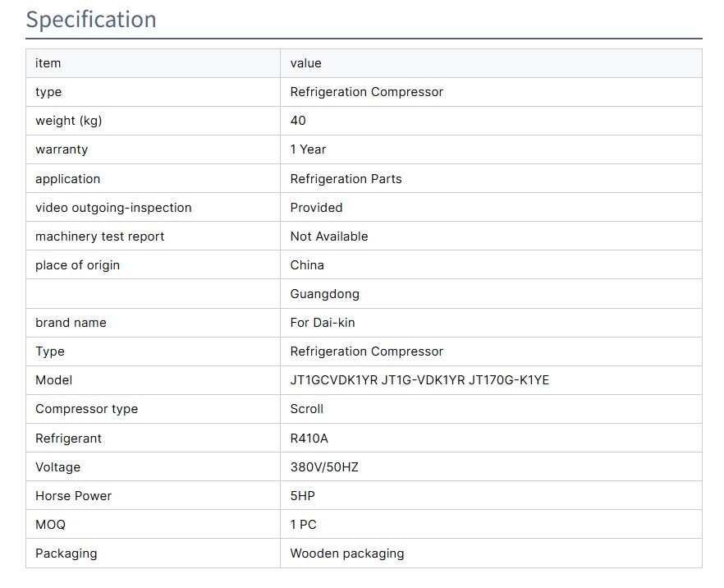Select the 'For Dai-kin' brand value
Screen dimensions: 724x588
[323, 323]
